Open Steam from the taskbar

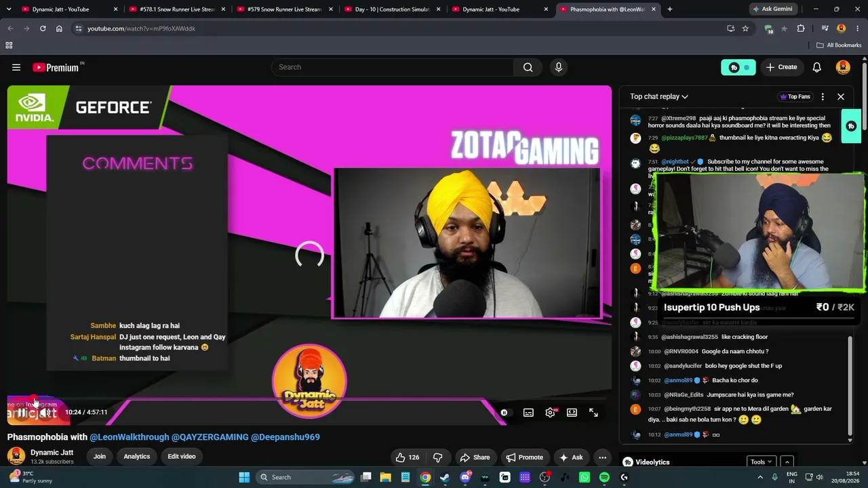coord(445,477)
